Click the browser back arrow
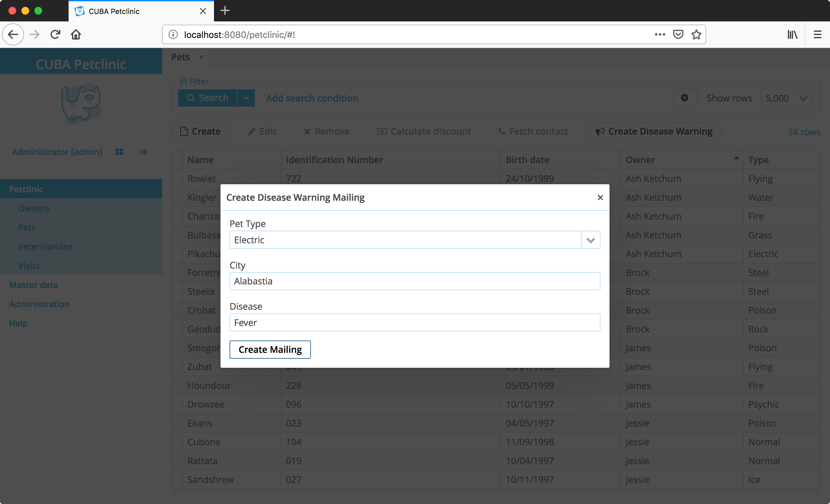The height and width of the screenshot is (504, 830). click(13, 34)
